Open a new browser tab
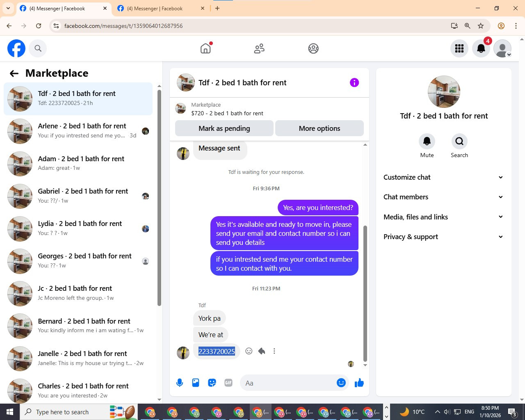 click(x=217, y=8)
